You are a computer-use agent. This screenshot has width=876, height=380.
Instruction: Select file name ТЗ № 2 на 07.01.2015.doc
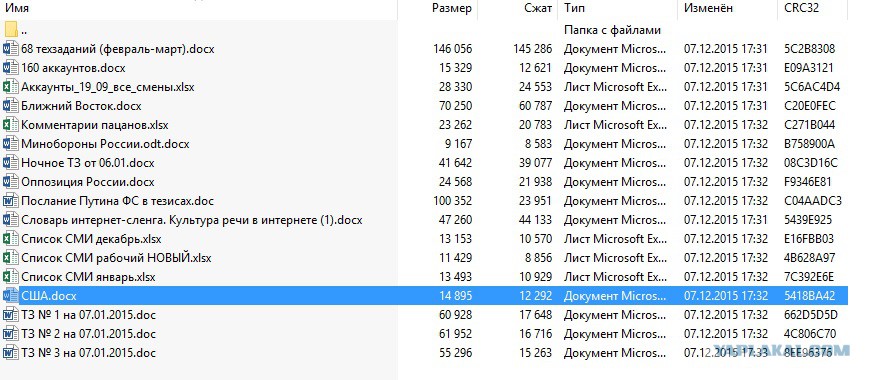(x=88, y=334)
